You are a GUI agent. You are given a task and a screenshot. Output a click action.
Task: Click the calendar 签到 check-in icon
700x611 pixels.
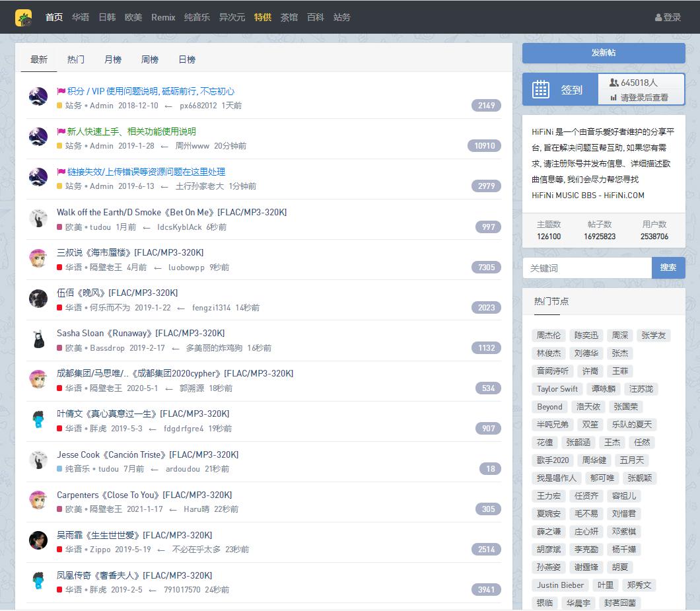pos(541,89)
